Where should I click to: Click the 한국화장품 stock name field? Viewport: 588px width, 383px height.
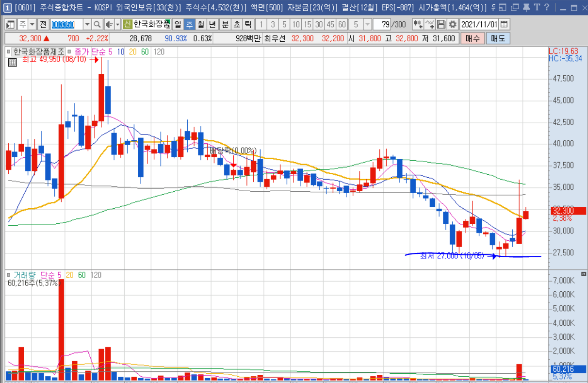tap(151, 24)
